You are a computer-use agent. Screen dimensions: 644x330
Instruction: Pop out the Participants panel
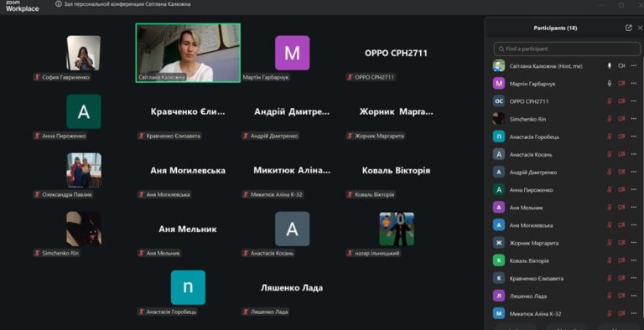(628, 28)
